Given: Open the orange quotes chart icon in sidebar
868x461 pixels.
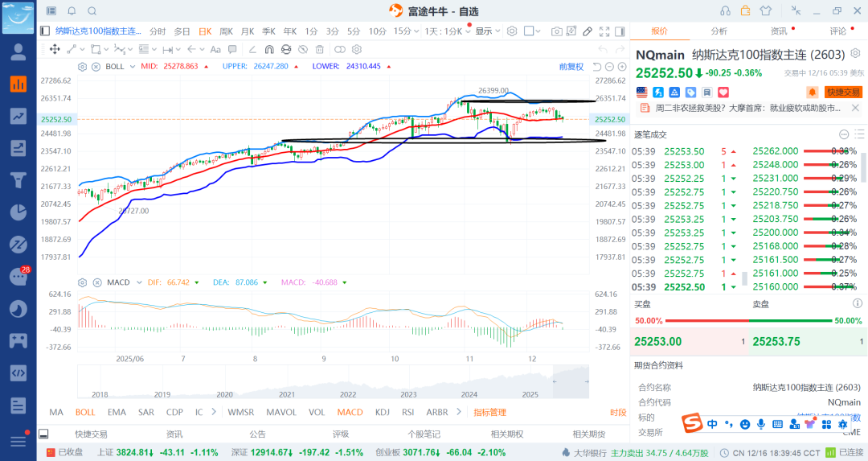Looking at the screenshot, I should (x=18, y=84).
